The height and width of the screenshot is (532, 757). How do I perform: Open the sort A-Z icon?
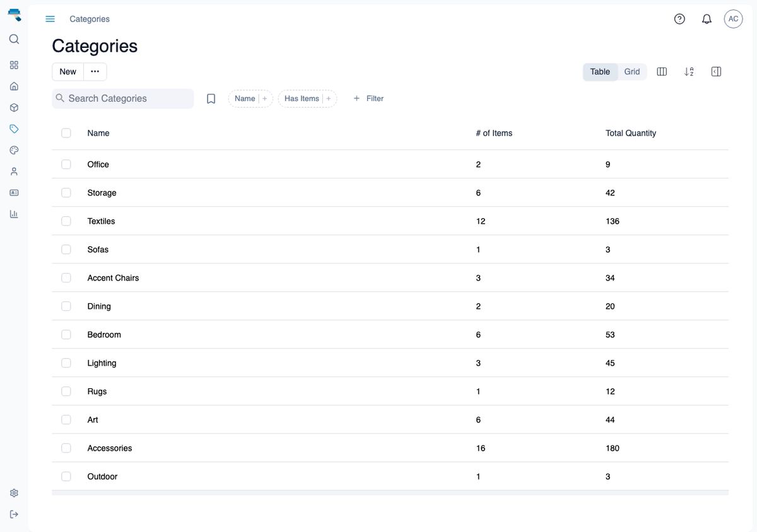tap(689, 72)
